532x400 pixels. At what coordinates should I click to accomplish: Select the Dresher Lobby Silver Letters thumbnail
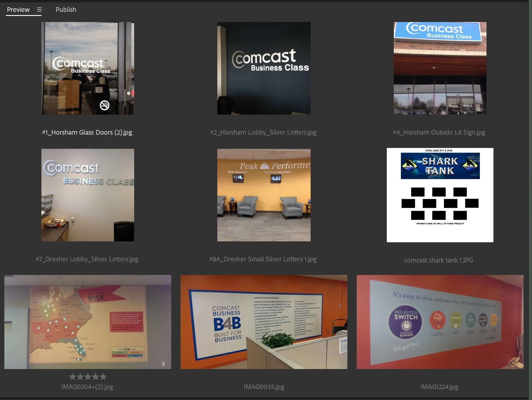(88, 195)
